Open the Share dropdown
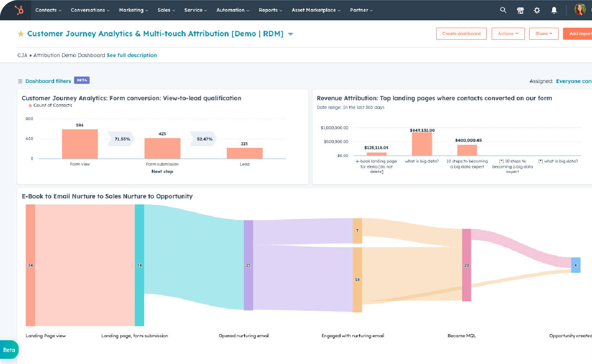 coord(544,34)
